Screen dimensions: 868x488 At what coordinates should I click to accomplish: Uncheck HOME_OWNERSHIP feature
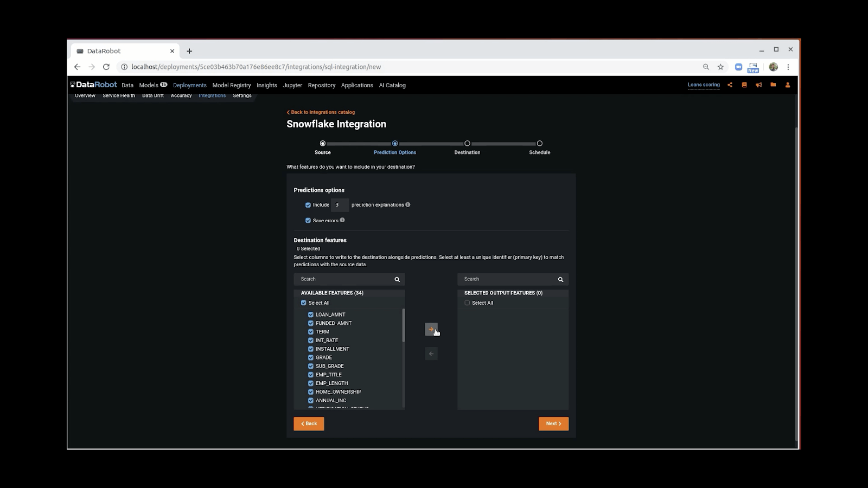coord(311,392)
